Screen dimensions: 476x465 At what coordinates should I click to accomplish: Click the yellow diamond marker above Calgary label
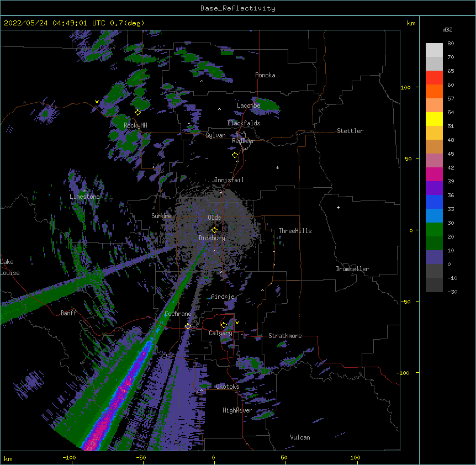coord(224,325)
